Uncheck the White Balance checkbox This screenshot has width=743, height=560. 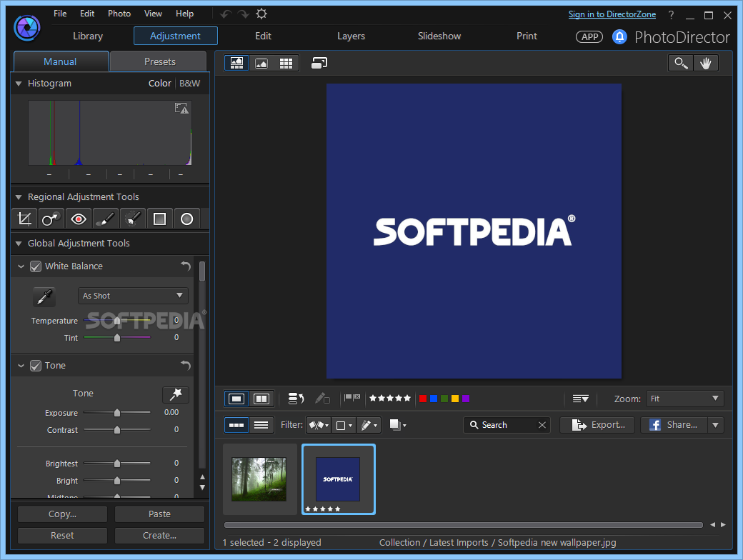click(x=36, y=266)
